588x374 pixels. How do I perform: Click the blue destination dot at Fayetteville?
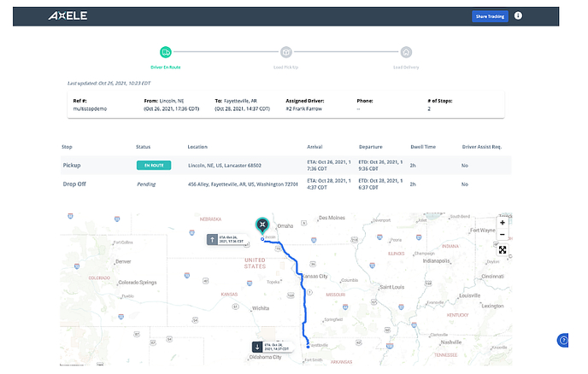point(308,347)
